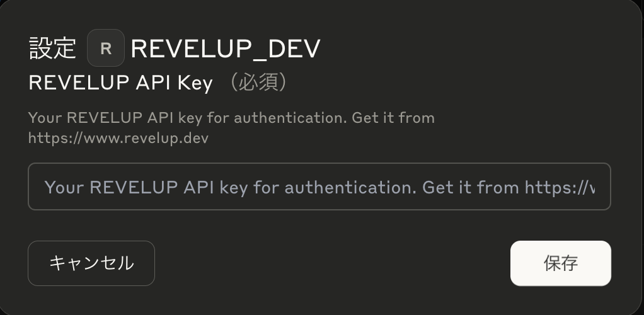Place cursor in API key text box
644x315 pixels.
pos(319,186)
